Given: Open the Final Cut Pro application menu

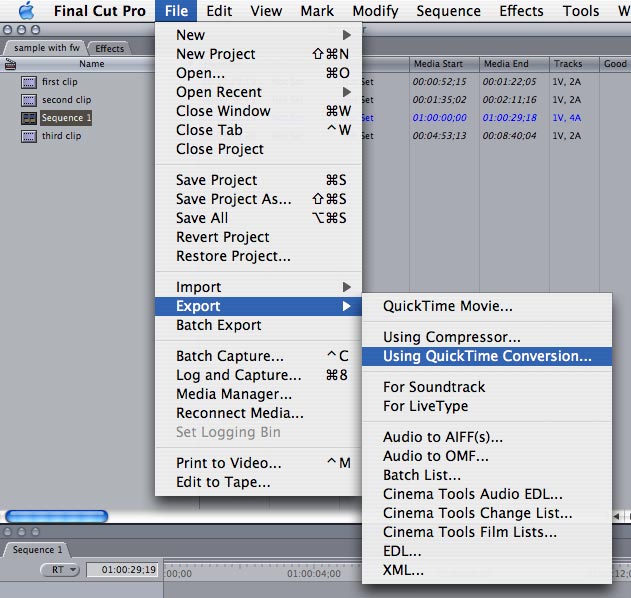Looking at the screenshot, I should 99,11.
